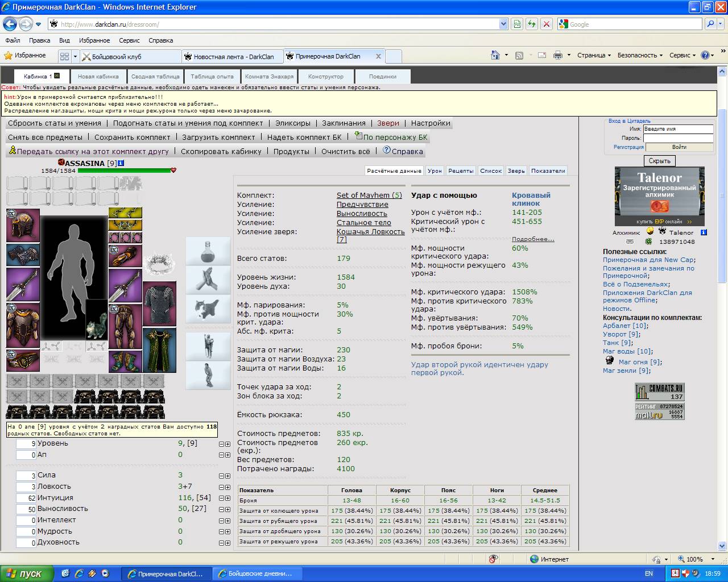Open the Страница toolbar dropdown
Viewport: 728px width, 582px height.
click(594, 55)
